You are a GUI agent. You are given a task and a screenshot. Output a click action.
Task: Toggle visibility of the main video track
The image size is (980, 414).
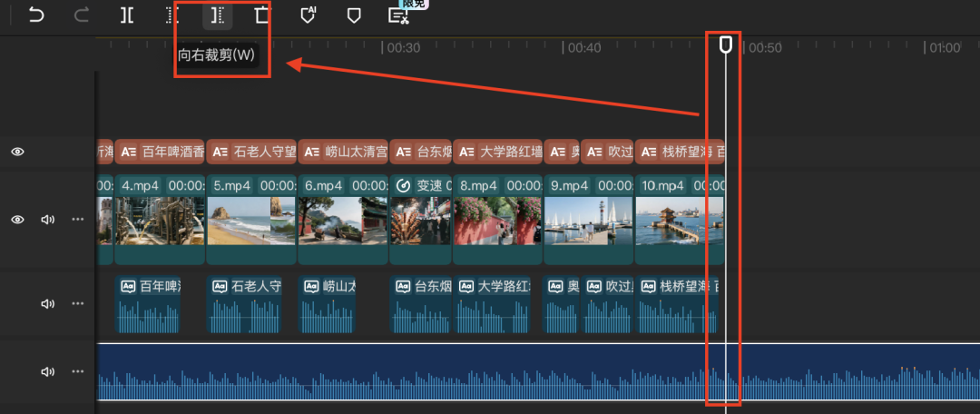17,220
